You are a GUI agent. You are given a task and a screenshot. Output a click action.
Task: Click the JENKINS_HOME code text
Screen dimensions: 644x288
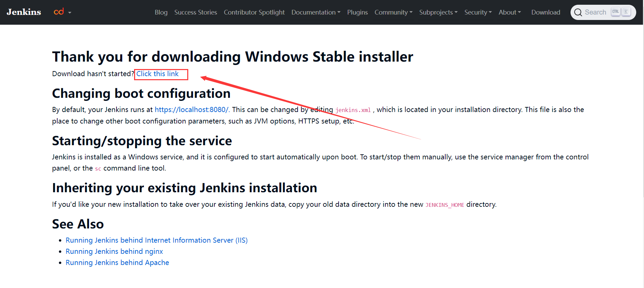pyautogui.click(x=445, y=205)
